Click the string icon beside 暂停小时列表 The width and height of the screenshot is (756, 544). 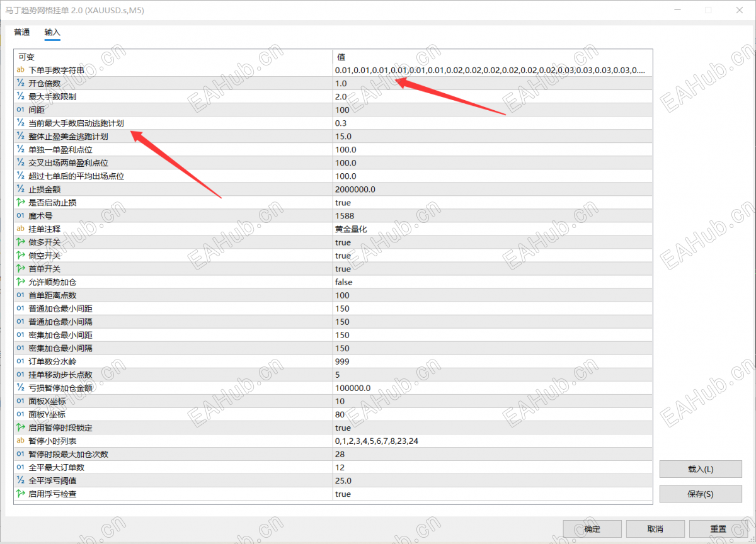[x=21, y=440]
